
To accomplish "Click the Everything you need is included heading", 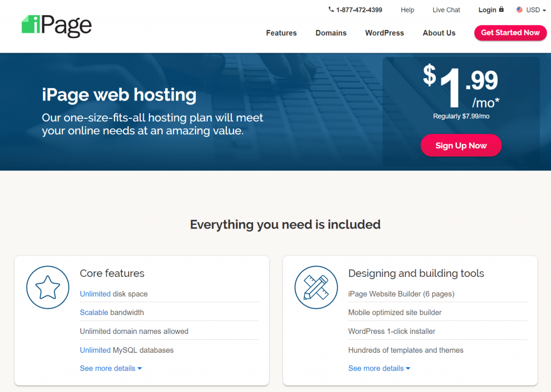I will pos(285,224).
